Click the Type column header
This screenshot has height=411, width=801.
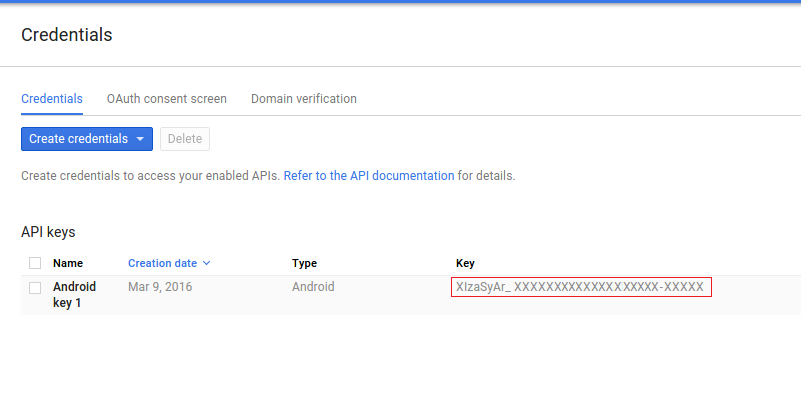304,263
